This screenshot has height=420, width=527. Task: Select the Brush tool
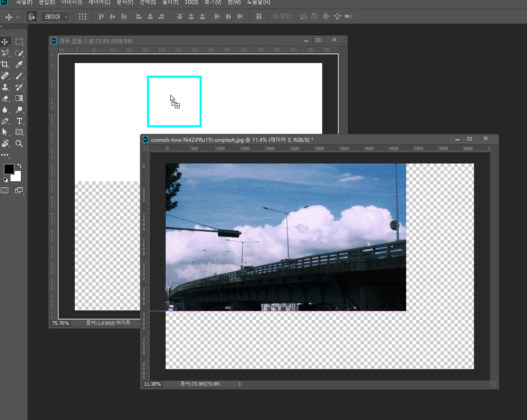coord(19,76)
